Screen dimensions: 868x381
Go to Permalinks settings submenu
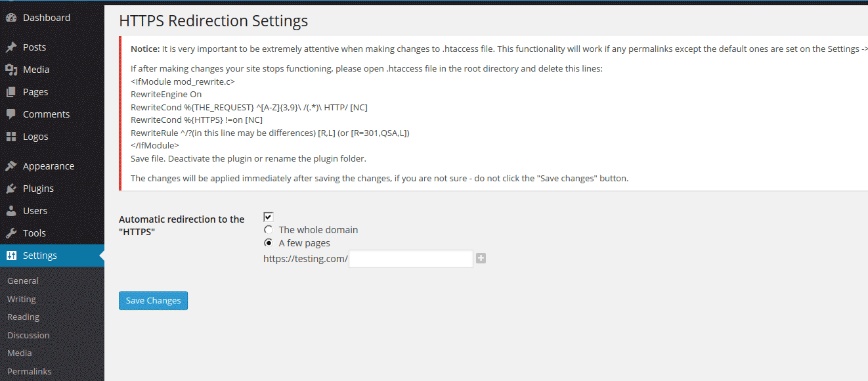(x=29, y=371)
